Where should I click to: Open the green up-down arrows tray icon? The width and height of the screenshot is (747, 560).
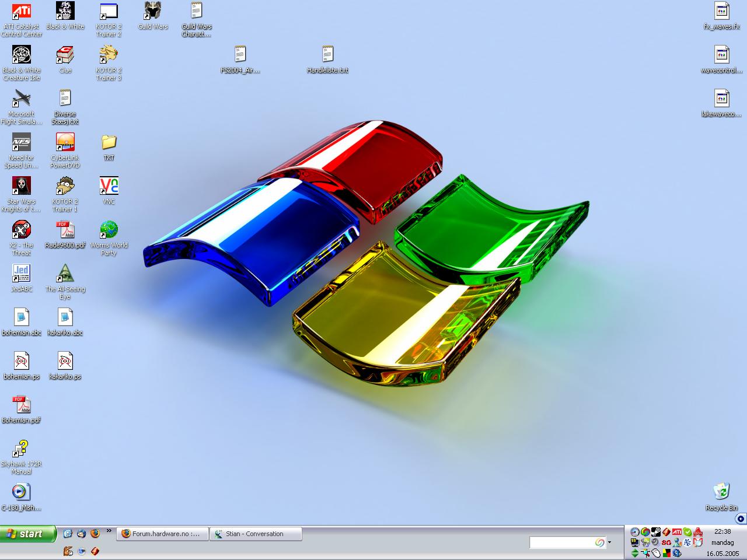pyautogui.click(x=635, y=553)
